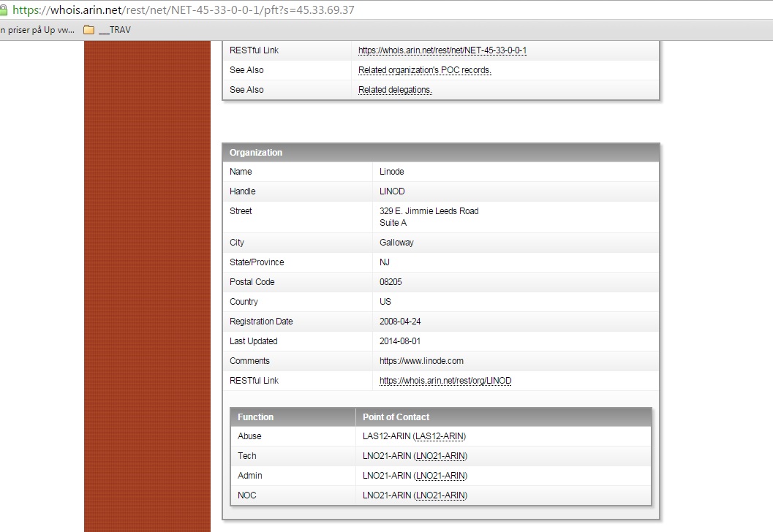Click the Postal Code label
The width and height of the screenshot is (773, 532).
pos(252,282)
